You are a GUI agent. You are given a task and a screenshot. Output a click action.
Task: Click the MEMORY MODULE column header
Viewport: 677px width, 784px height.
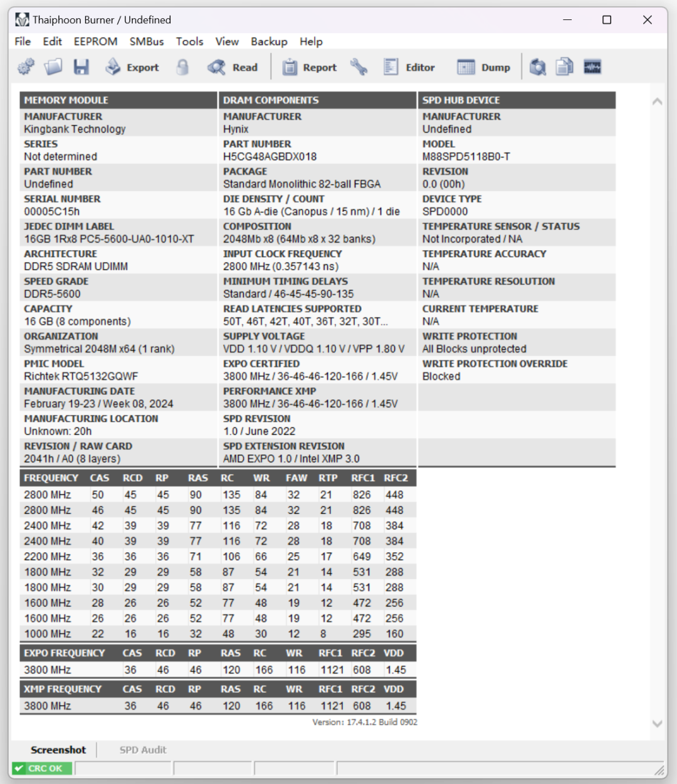pyautogui.click(x=118, y=100)
